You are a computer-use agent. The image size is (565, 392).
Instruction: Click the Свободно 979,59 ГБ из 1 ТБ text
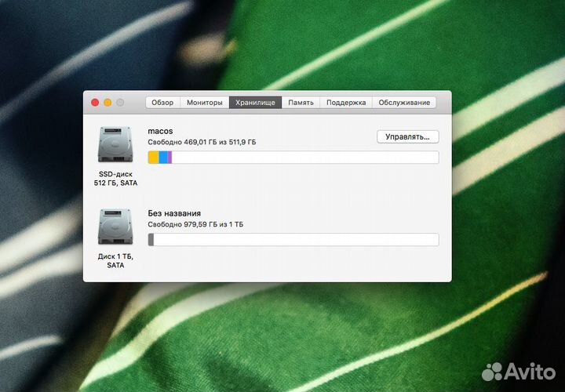pos(195,225)
